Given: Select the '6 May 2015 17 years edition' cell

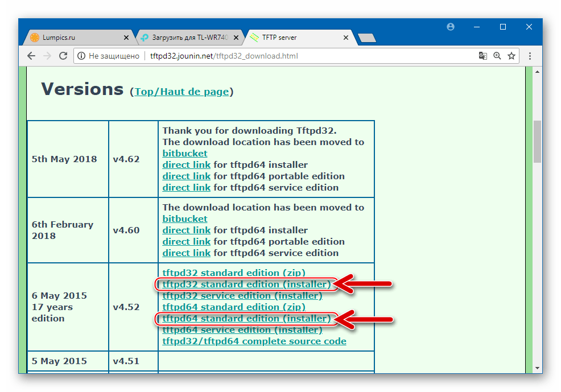Looking at the screenshot, I should (x=68, y=307).
